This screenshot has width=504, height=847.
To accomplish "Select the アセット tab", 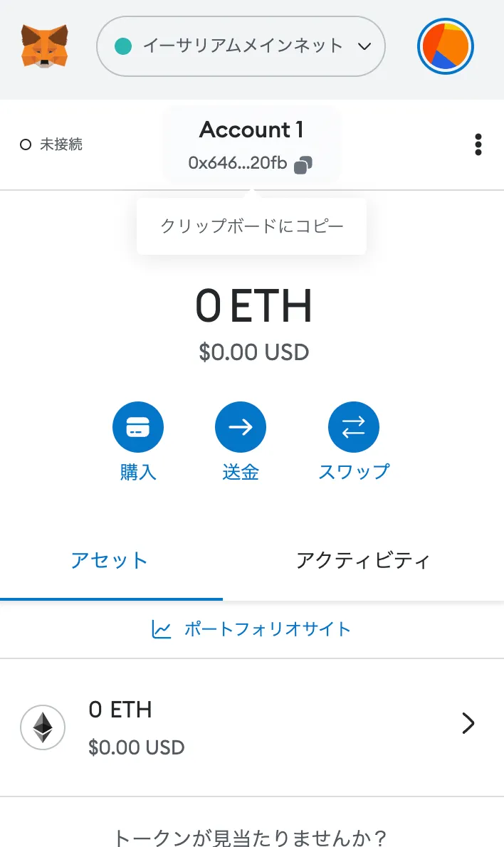I will point(110,561).
